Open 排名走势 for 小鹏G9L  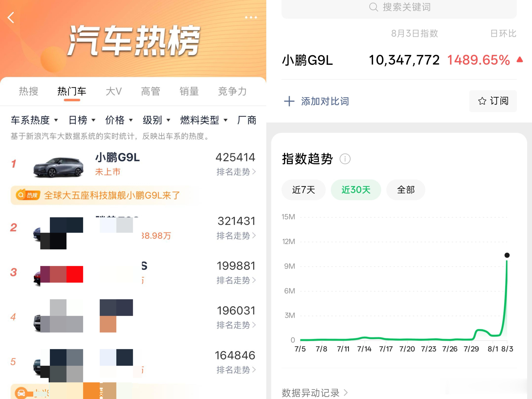coord(236,172)
